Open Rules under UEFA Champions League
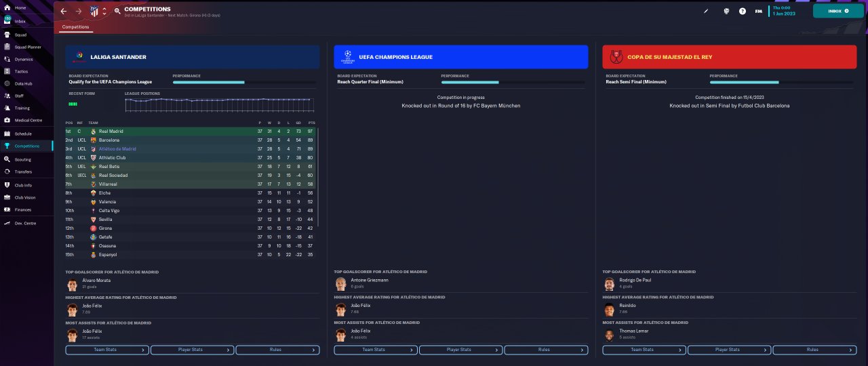This screenshot has width=868, height=366. (x=547, y=350)
